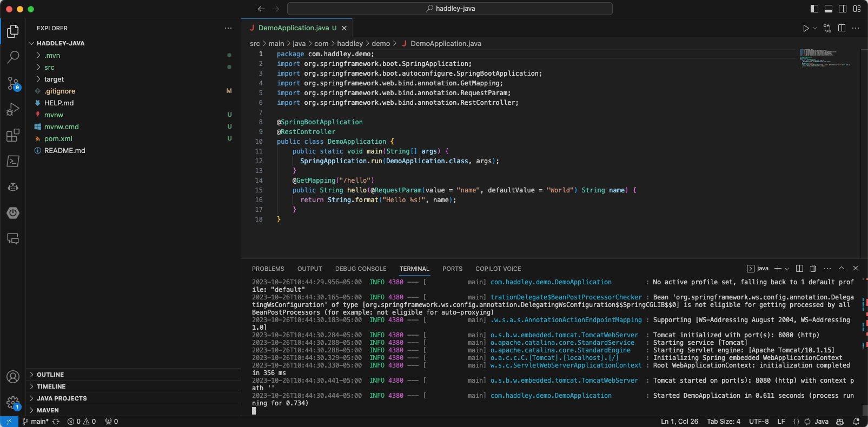Kill the terminal with trash icon

coord(813,269)
